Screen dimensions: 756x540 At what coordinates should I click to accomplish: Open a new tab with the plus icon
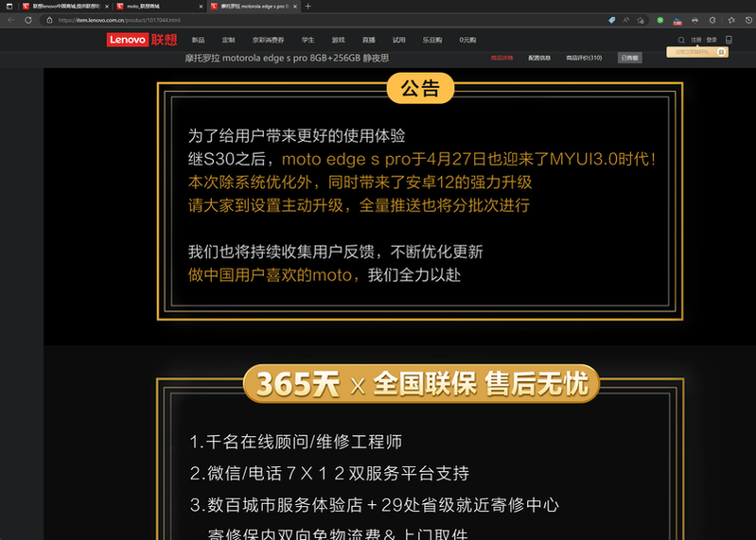308,7
